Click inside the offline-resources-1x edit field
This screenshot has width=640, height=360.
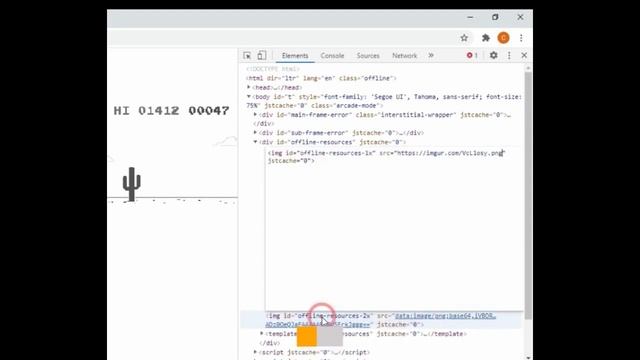[x=394, y=229]
